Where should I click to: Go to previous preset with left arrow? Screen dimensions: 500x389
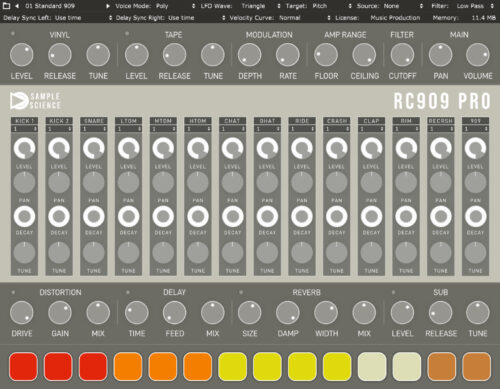point(17,6)
